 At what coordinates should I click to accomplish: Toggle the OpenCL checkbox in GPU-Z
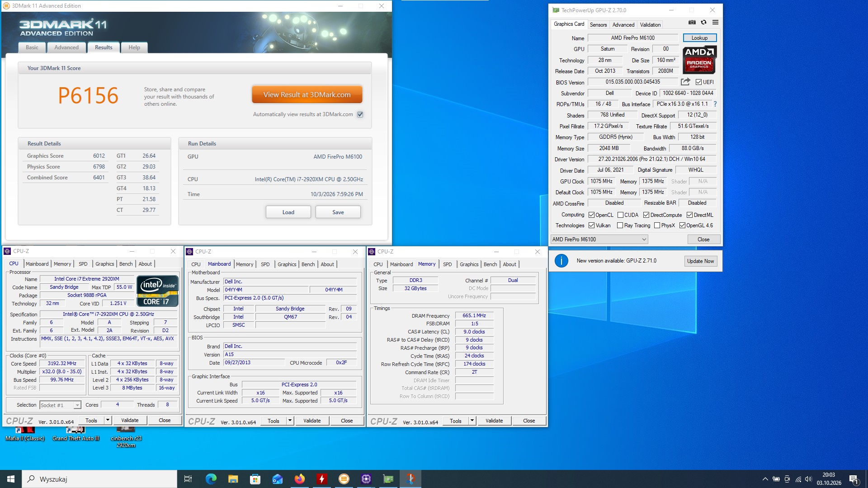pos(591,215)
